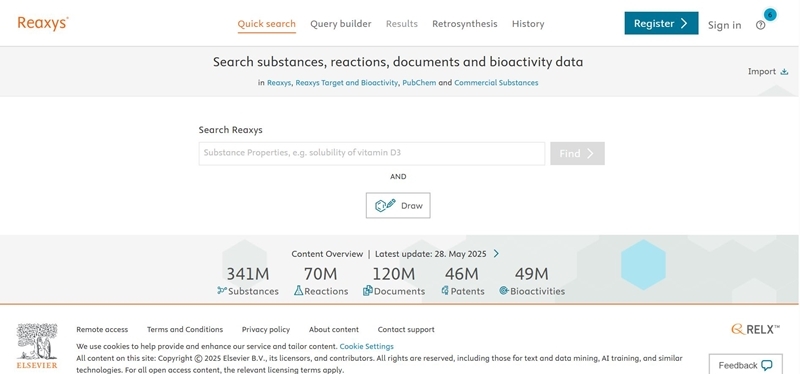Open the Contact support link

(406, 330)
